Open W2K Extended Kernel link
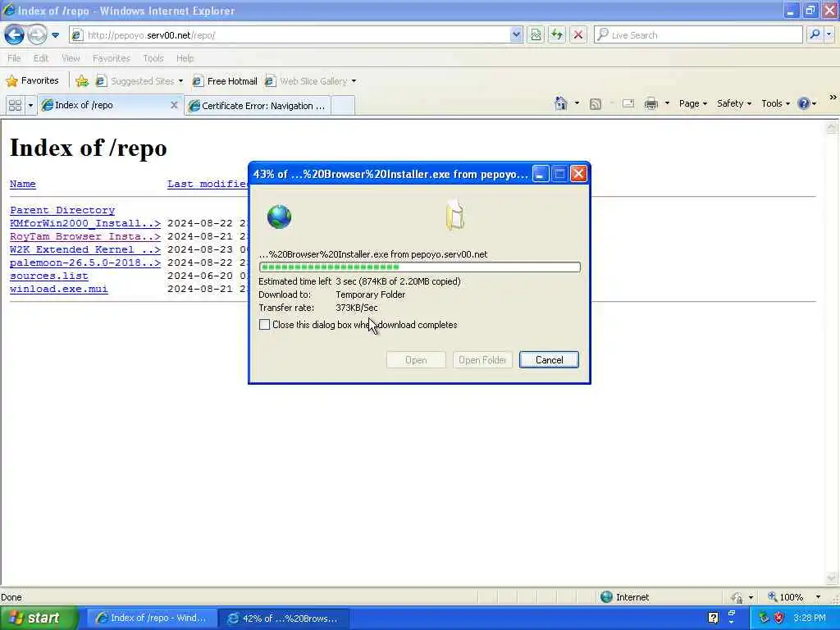The width and height of the screenshot is (840, 630). point(85,249)
